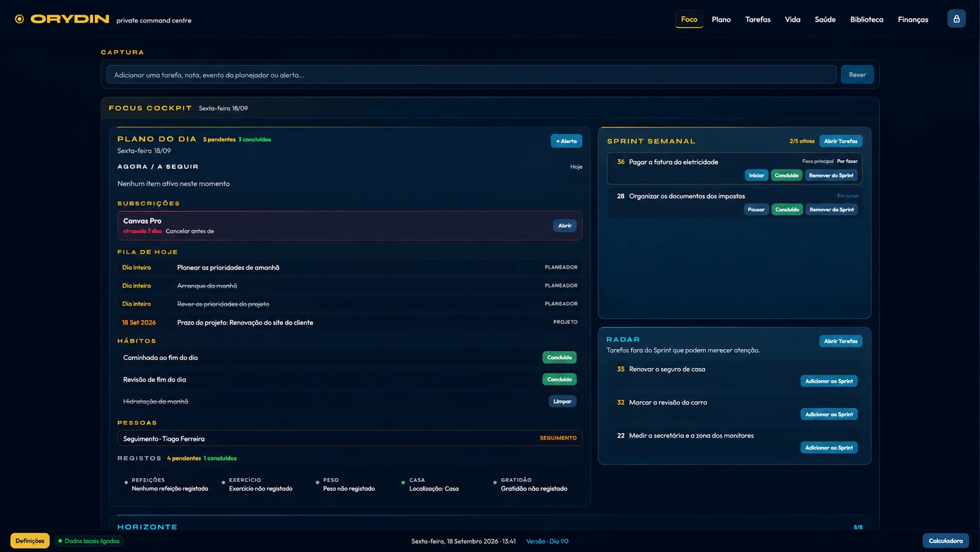This screenshot has width=980, height=552.
Task: Click the ORYDIN logo circle icon
Action: [19, 19]
